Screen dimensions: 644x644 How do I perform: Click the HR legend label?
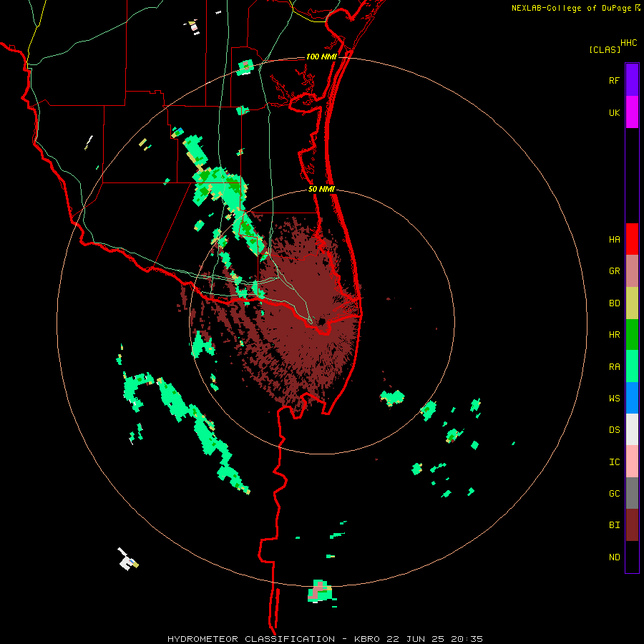614,335
